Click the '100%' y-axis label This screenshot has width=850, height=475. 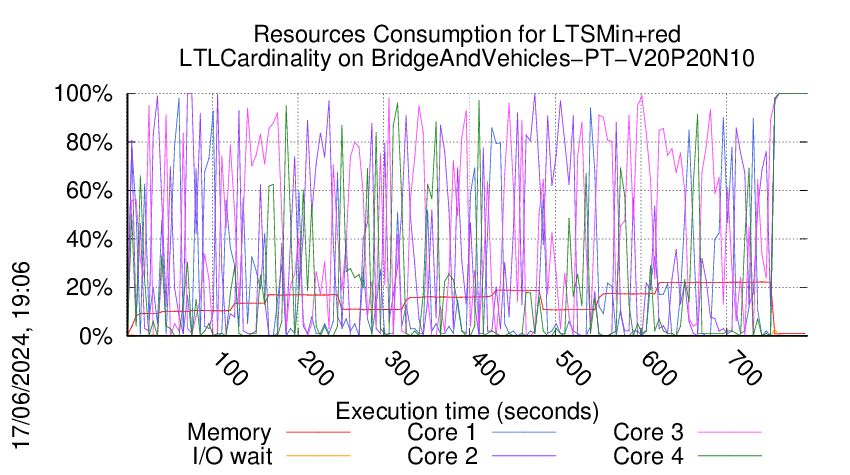point(83,94)
